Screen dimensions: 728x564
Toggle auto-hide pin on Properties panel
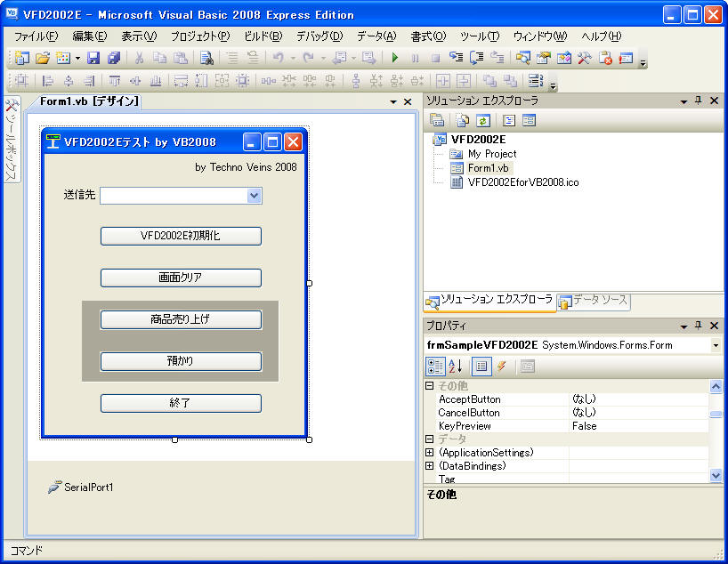699,326
